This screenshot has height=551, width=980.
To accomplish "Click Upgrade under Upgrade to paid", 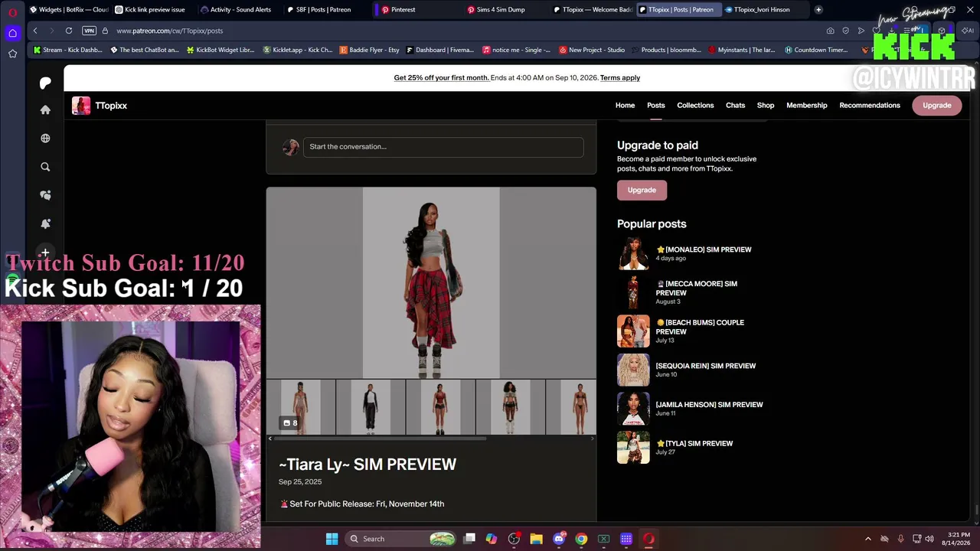I will coord(642,190).
